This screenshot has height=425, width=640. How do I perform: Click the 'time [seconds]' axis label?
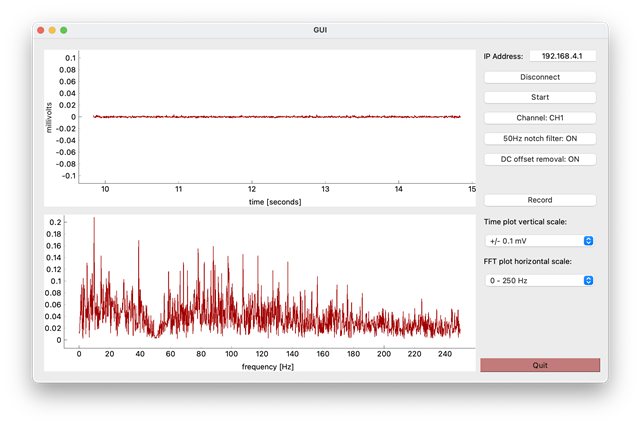(275, 202)
